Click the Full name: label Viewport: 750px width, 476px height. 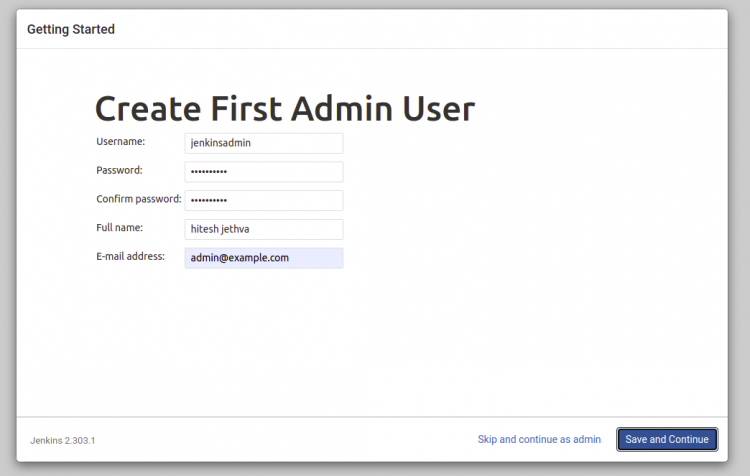(x=120, y=228)
